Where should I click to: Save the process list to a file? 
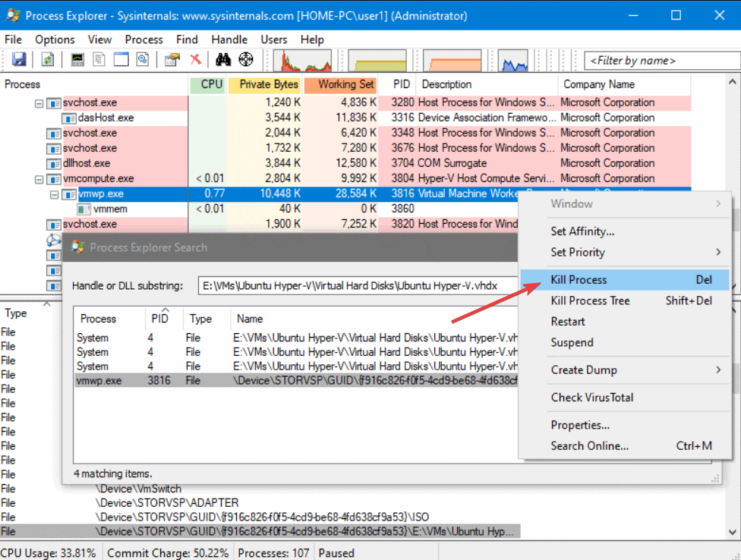click(x=20, y=60)
